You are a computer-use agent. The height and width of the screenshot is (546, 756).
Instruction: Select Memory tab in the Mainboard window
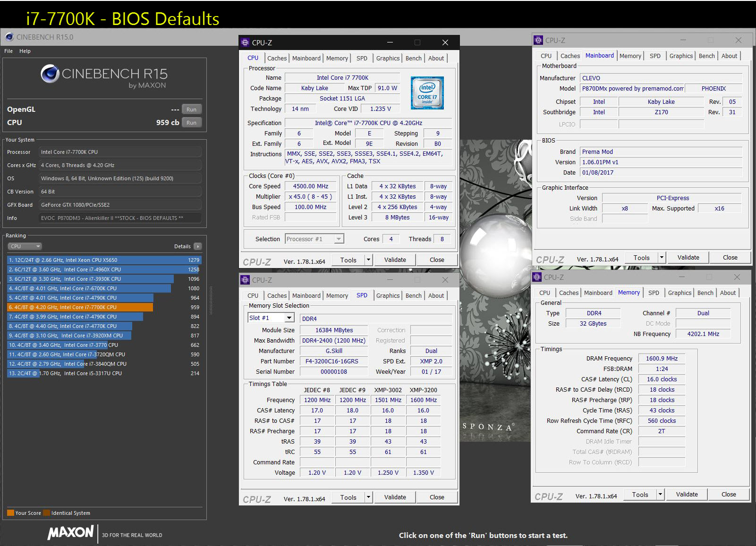pyautogui.click(x=630, y=56)
